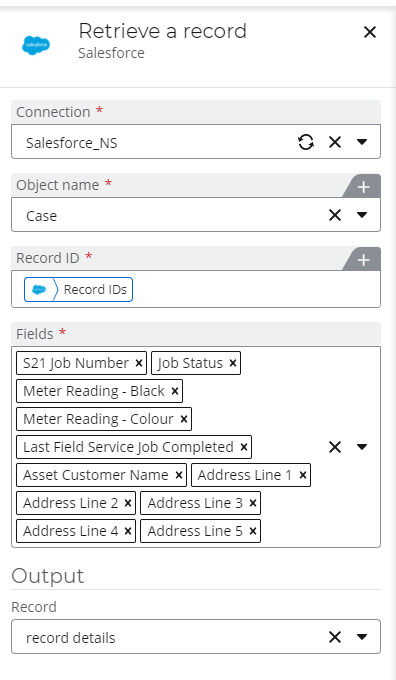Remove Address Line 2 tag
396x680 pixels.
(x=128, y=503)
